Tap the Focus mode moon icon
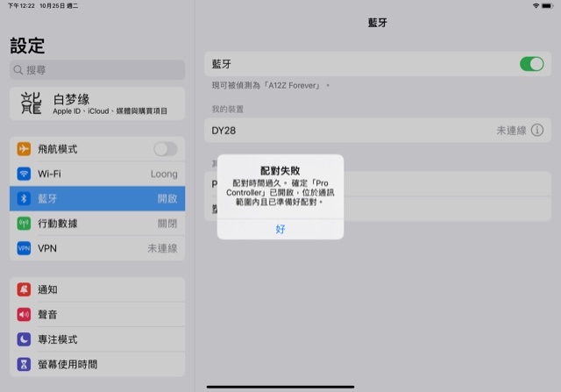 pos(24,339)
